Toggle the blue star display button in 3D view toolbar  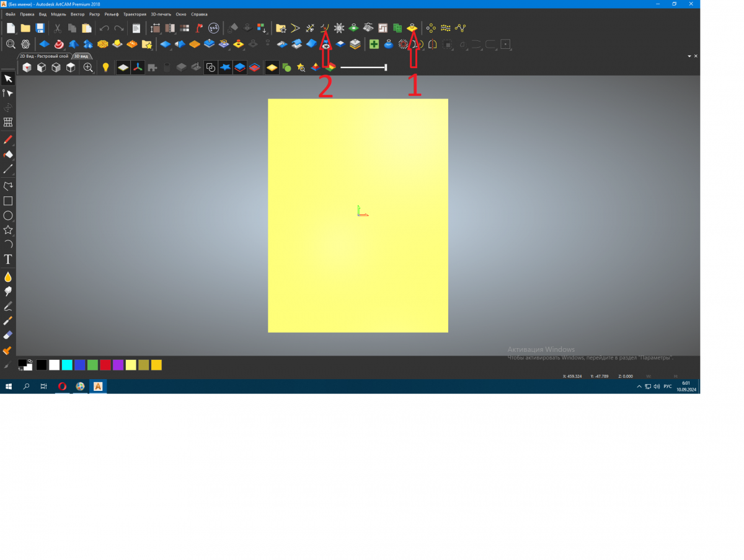click(225, 68)
